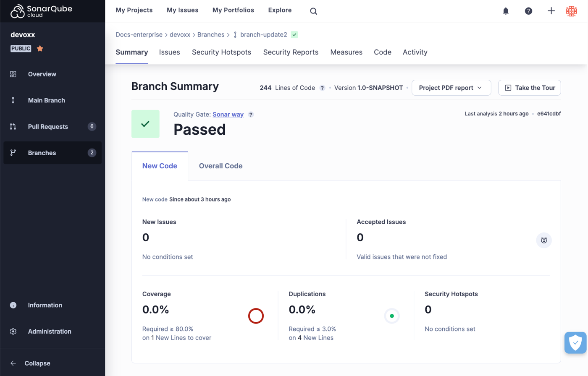Toggle the favorite star for devoxx
The image size is (588, 376).
click(40, 49)
